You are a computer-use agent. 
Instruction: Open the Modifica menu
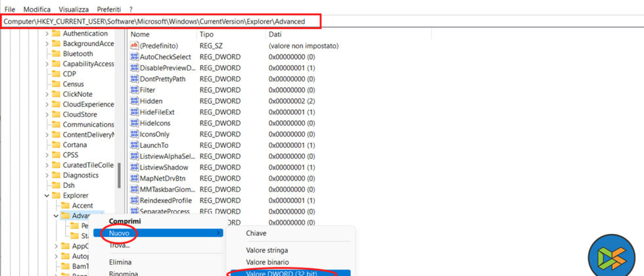pyautogui.click(x=37, y=9)
